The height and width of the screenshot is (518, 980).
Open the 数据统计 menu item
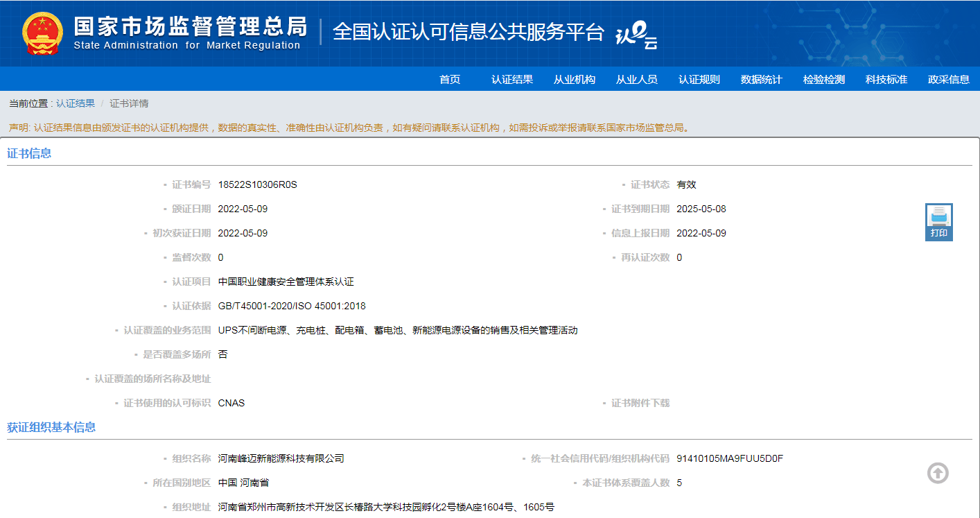762,79
